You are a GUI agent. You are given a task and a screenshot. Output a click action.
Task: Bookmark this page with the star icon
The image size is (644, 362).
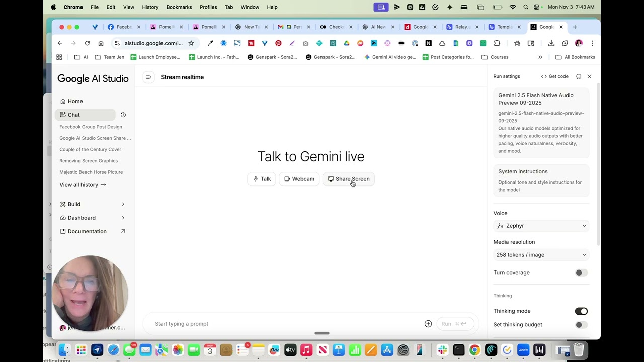coord(191,43)
